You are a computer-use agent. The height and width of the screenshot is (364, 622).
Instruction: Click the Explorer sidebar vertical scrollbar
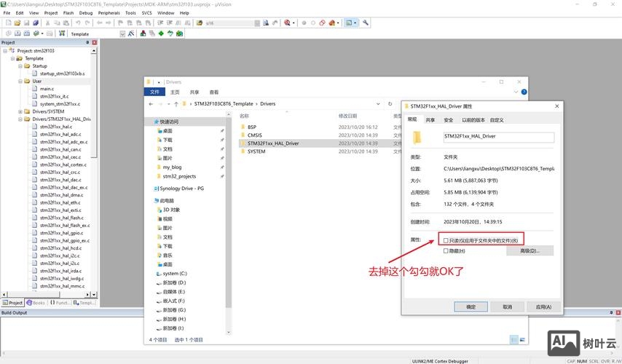[x=228, y=213]
